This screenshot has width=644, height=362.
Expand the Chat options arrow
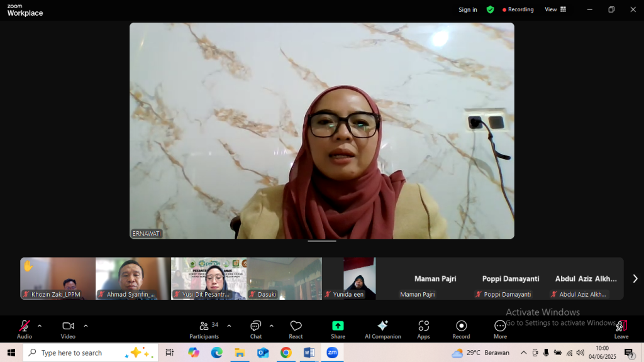coord(272,326)
